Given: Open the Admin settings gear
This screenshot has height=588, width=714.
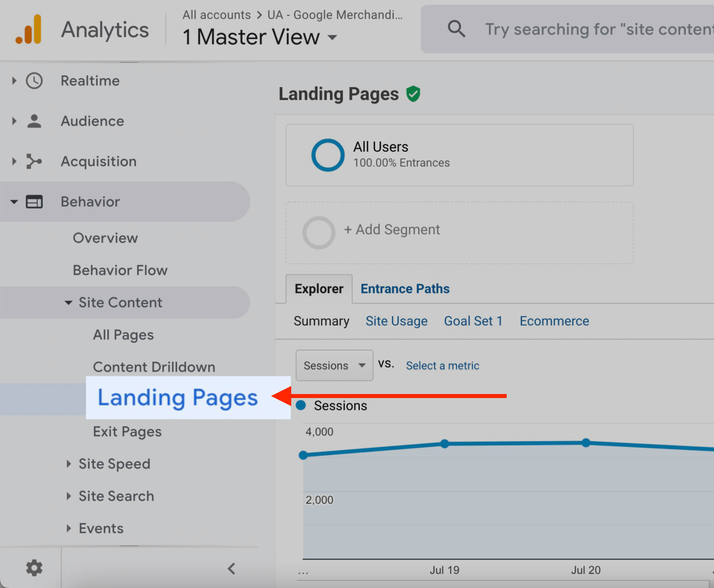Looking at the screenshot, I should tap(34, 568).
